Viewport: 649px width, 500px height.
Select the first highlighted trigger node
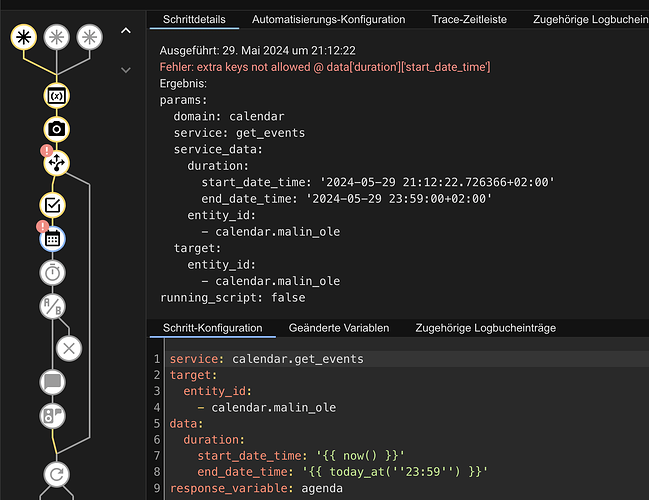tap(24, 37)
